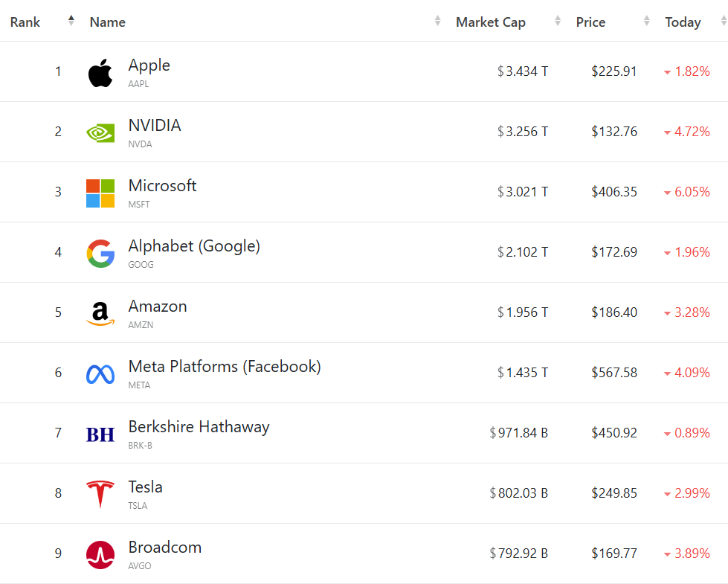Click the Amazon logo icon
Image resolution: width=728 pixels, height=584 pixels.
(100, 314)
